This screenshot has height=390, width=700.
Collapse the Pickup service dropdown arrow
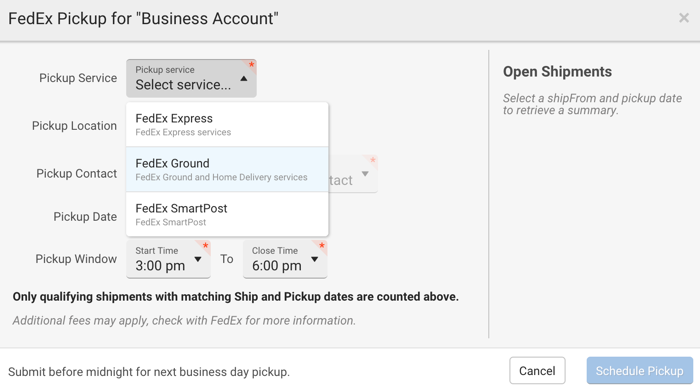tap(244, 79)
